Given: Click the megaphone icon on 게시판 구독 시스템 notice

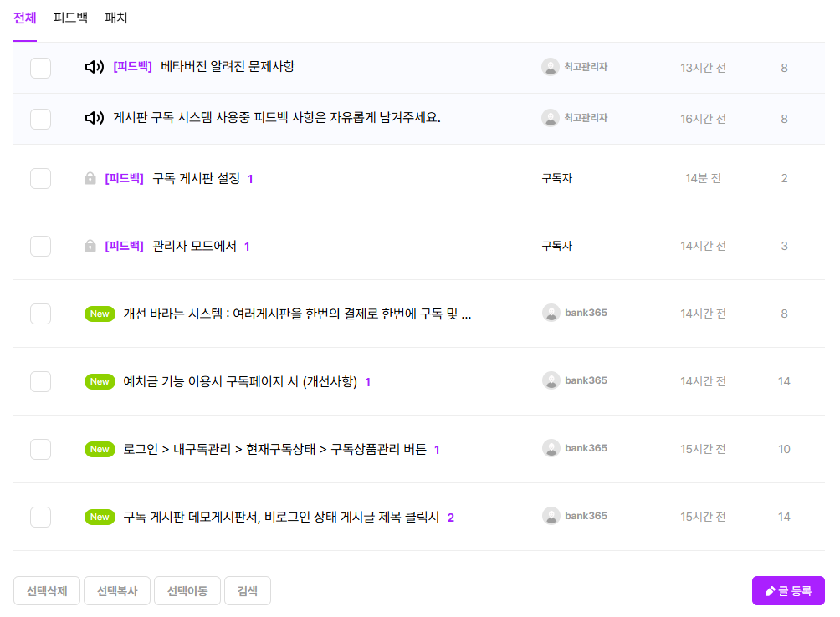Looking at the screenshot, I should (94, 118).
